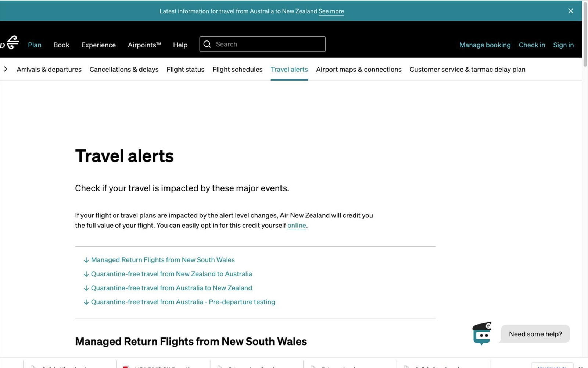
Task: Click the Need some help bubble
Action: click(x=535, y=334)
